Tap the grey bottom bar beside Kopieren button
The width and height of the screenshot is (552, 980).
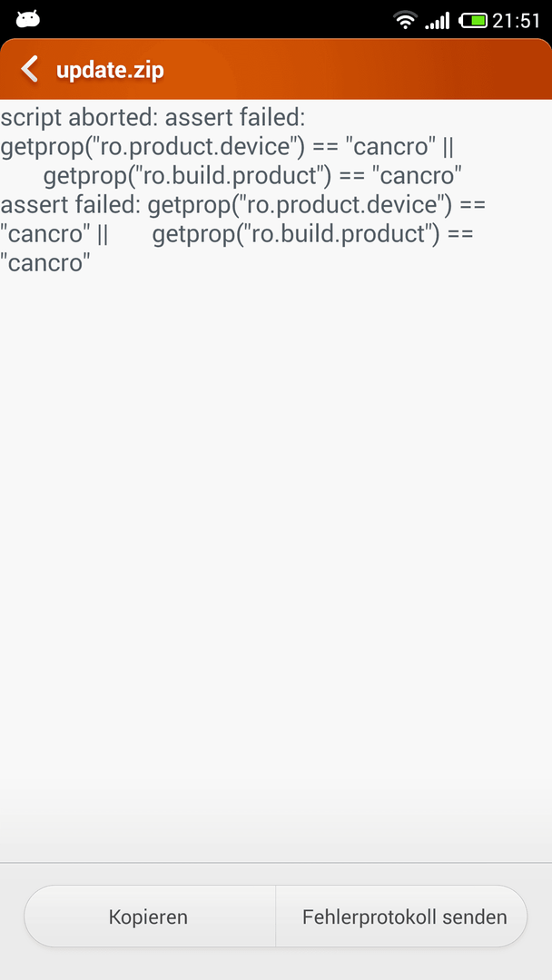pyautogui.click(x=11, y=916)
